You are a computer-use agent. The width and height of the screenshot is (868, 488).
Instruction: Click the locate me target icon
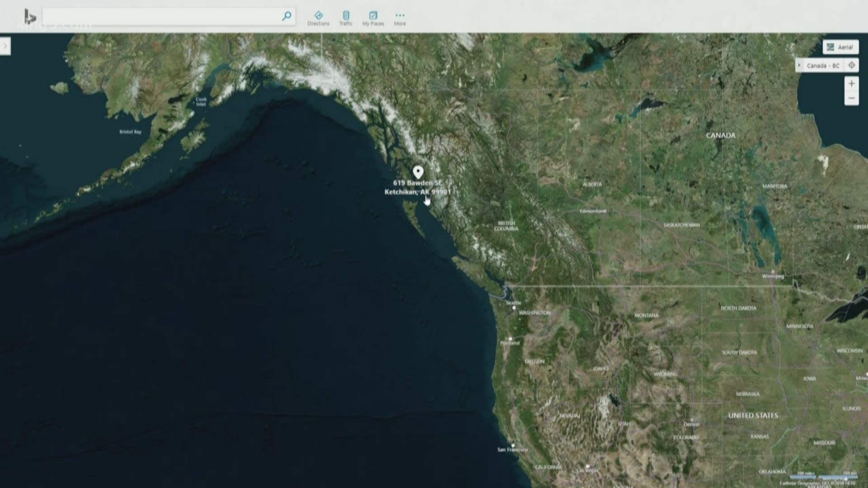[852, 66]
